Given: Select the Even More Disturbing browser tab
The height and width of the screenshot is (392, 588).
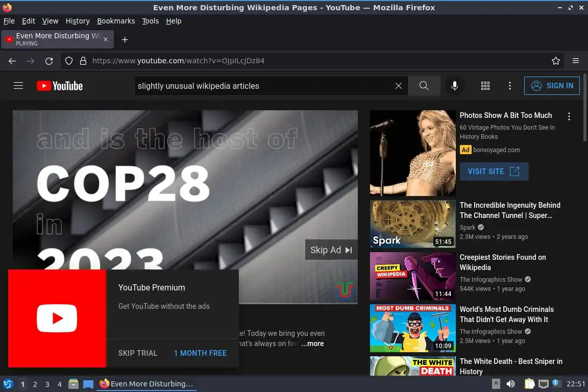Looking at the screenshot, I should pyautogui.click(x=56, y=39).
